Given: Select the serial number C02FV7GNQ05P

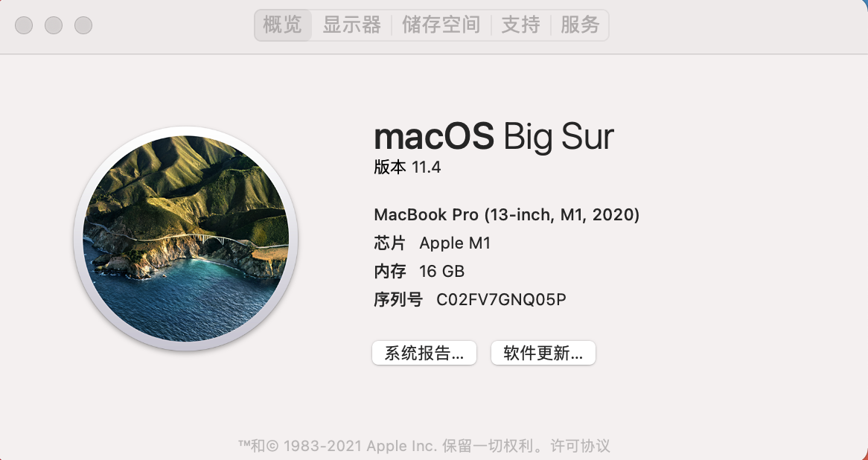Looking at the screenshot, I should 501,300.
